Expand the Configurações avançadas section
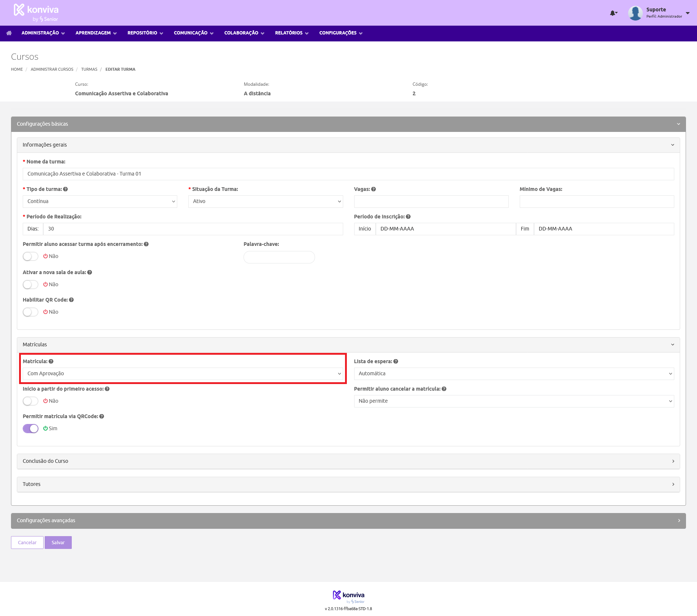The image size is (697, 616). pos(348,521)
